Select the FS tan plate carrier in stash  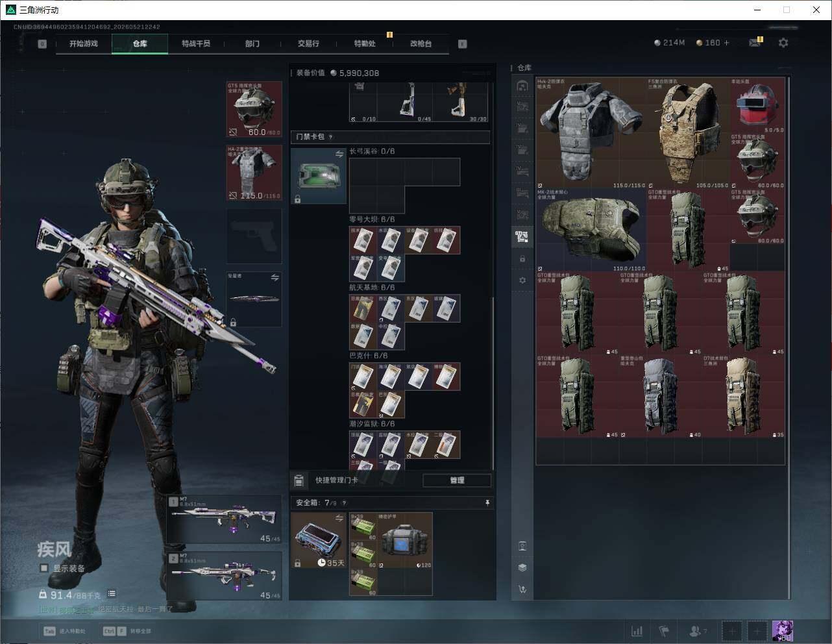tap(689, 133)
